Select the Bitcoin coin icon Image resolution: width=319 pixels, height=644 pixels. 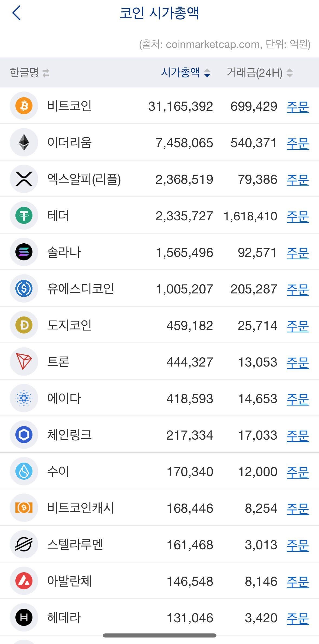tap(24, 106)
